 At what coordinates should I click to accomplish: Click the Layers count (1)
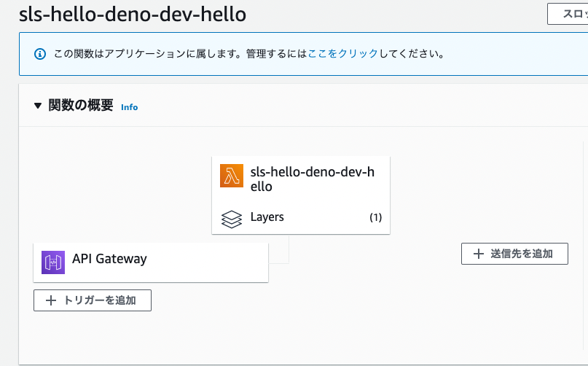pyautogui.click(x=375, y=217)
